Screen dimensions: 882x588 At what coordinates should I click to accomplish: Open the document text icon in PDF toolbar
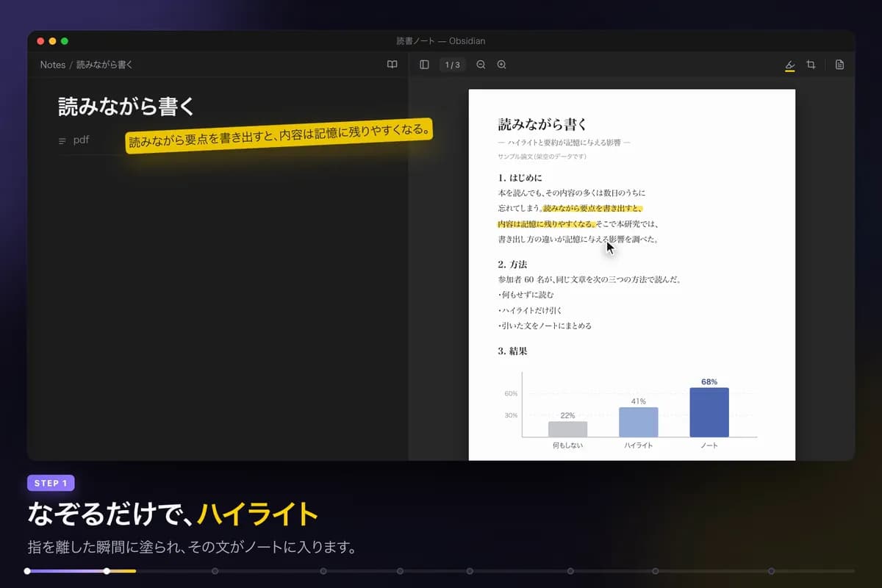[x=839, y=65]
